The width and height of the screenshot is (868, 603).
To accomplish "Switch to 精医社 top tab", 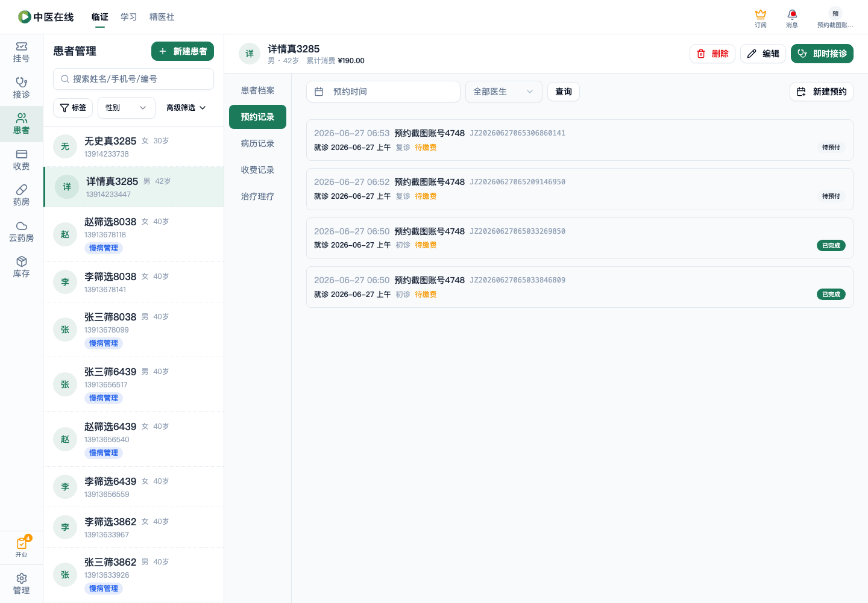I will [162, 17].
